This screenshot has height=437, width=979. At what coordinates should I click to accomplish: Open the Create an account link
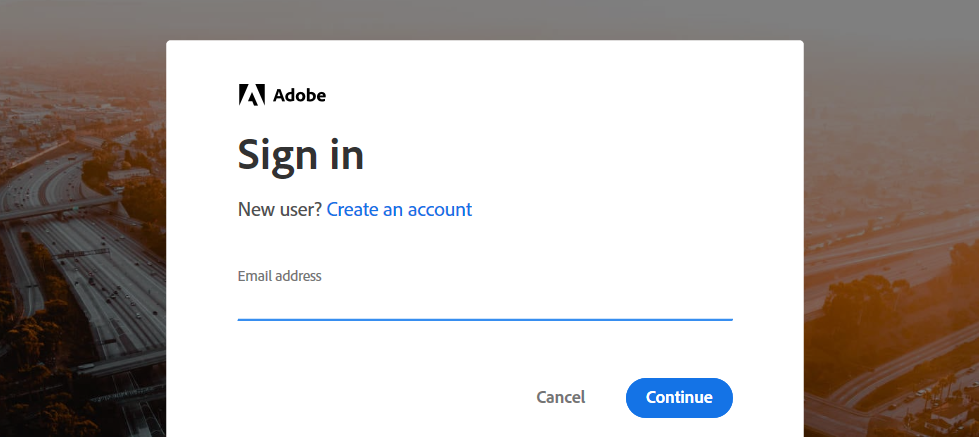pos(399,209)
